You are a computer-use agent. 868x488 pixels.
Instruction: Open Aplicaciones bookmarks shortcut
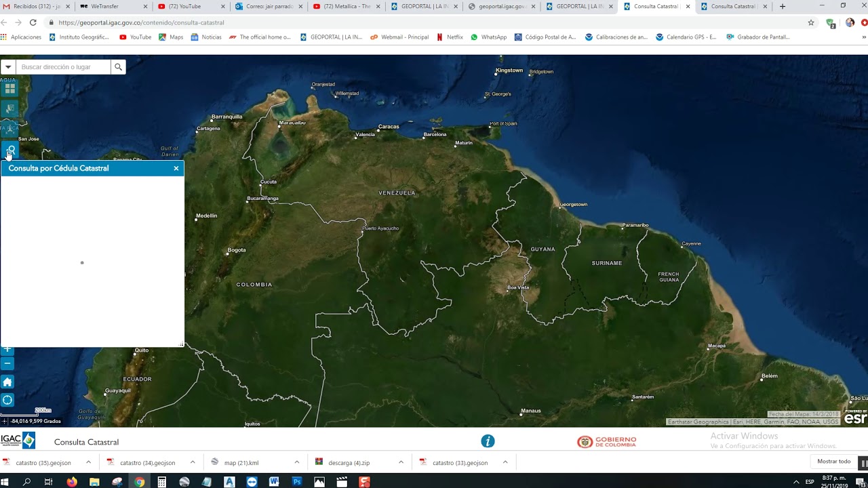(x=22, y=37)
